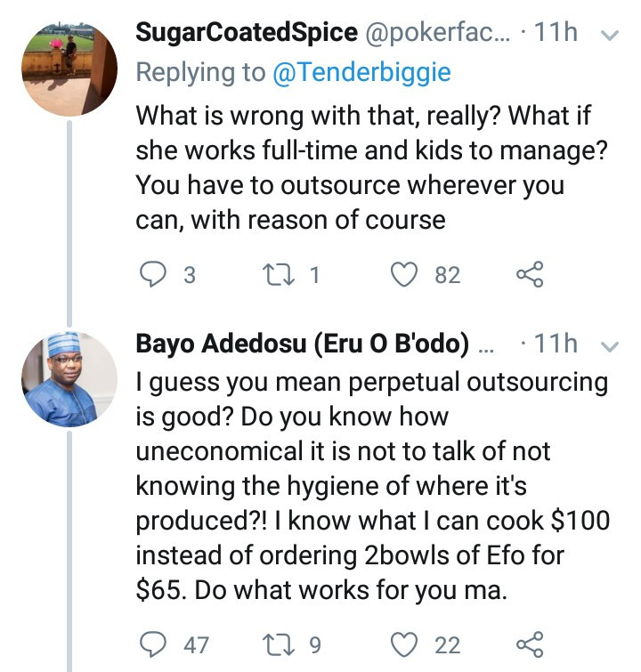641x672 pixels.
Task: Open tweet text about outsourcing wherever you can
Action: point(372,167)
